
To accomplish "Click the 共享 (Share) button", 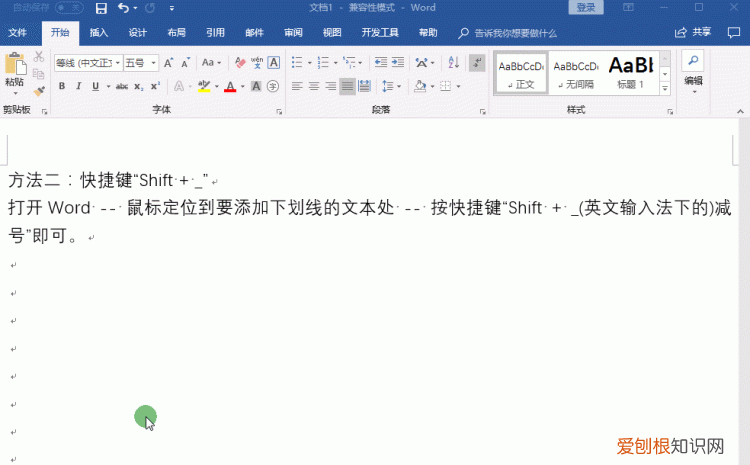I will point(693,33).
